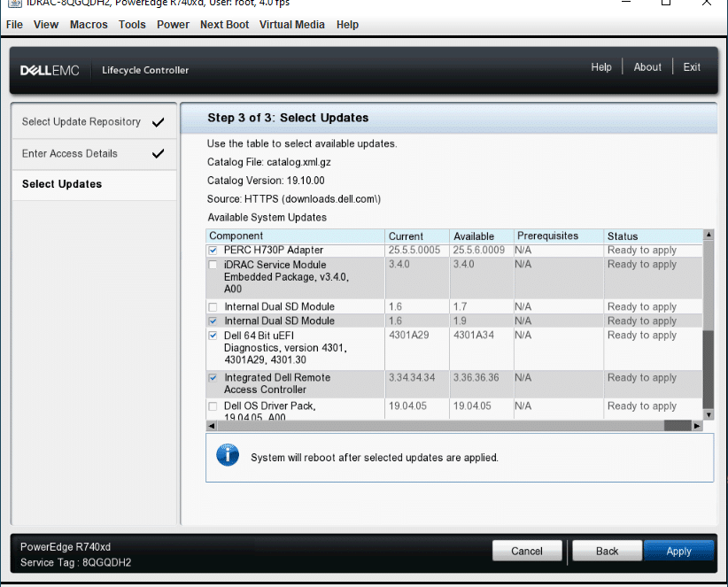
Task: Click the Help link in Lifecycle Controller header
Action: [x=601, y=67]
